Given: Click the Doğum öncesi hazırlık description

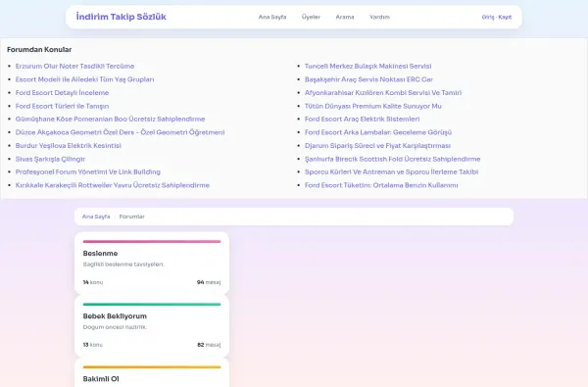Looking at the screenshot, I should 115,327.
